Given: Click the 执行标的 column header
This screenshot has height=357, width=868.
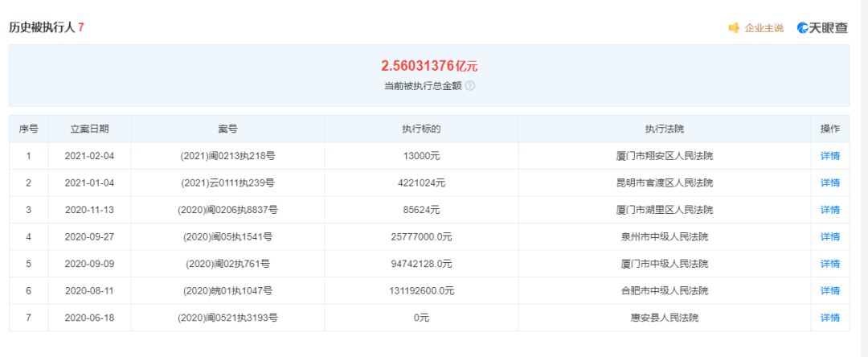Looking at the screenshot, I should [x=421, y=129].
